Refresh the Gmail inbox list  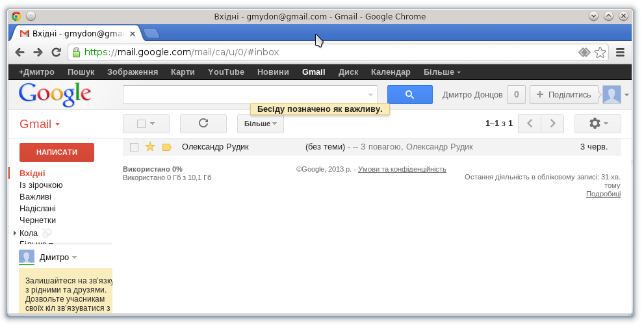tap(203, 124)
